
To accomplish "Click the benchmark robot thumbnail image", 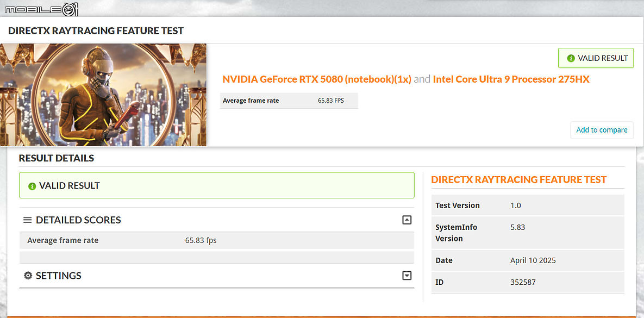I will 103,95.
